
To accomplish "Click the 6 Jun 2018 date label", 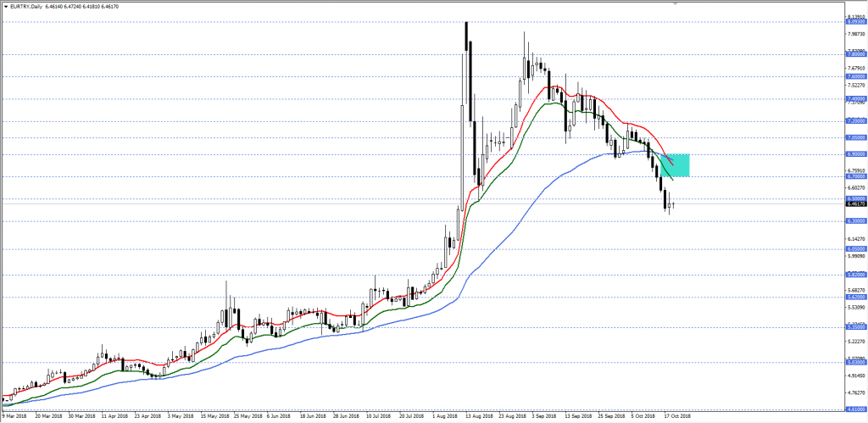I will pyautogui.click(x=280, y=415).
